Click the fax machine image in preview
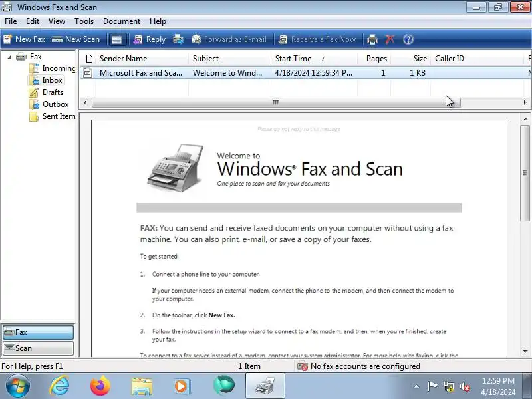This screenshot has width=532, height=399. point(176,168)
